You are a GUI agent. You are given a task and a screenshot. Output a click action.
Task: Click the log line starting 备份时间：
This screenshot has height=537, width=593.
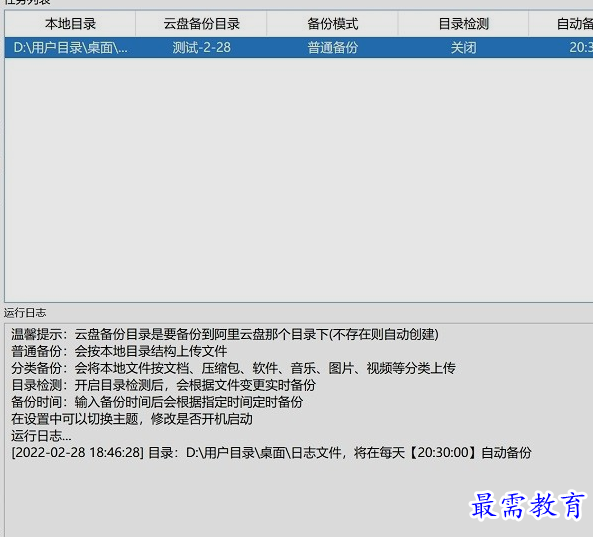pos(157,402)
